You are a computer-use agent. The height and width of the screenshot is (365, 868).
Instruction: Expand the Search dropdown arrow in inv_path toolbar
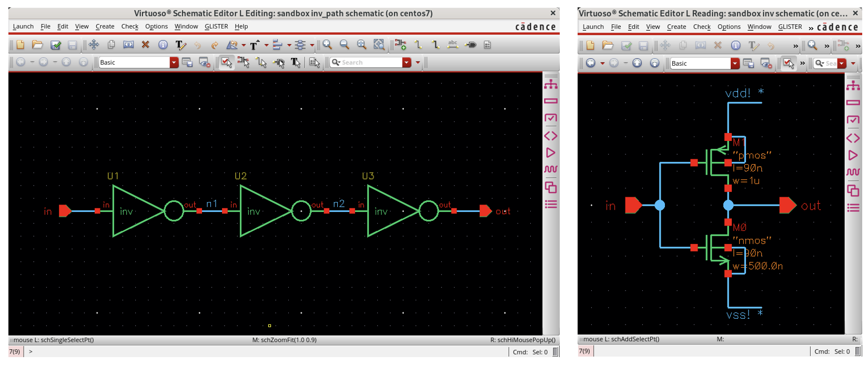pos(407,63)
